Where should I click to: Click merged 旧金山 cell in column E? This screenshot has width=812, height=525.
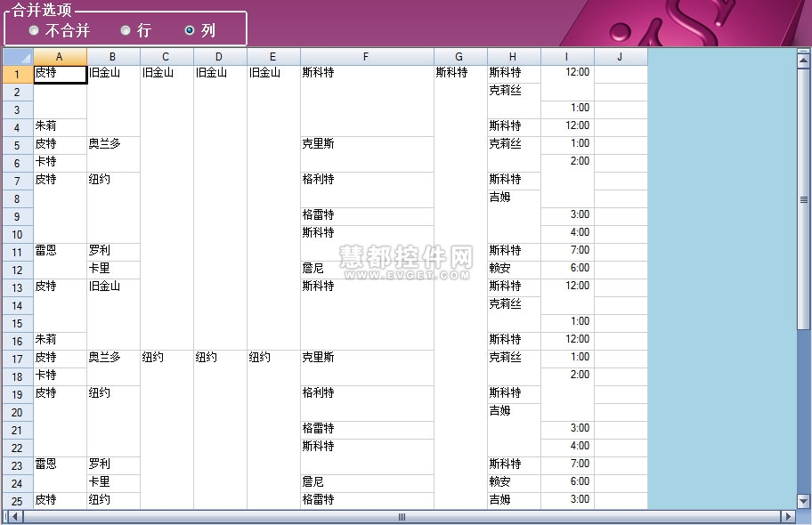[273, 207]
